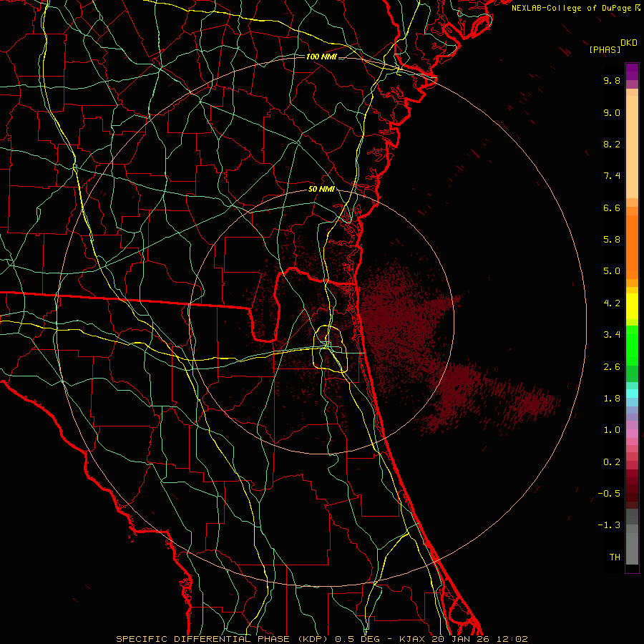The height and width of the screenshot is (644, 644).
Task: Click the gray bottom segment of color bar
Action: pyautogui.click(x=632, y=548)
